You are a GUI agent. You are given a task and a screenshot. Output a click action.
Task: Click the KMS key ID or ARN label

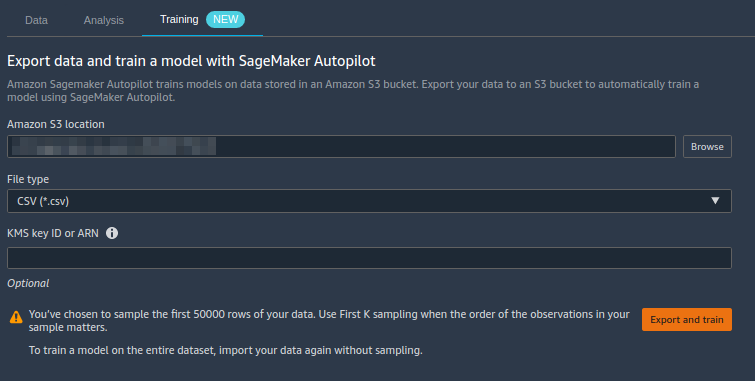click(53, 233)
